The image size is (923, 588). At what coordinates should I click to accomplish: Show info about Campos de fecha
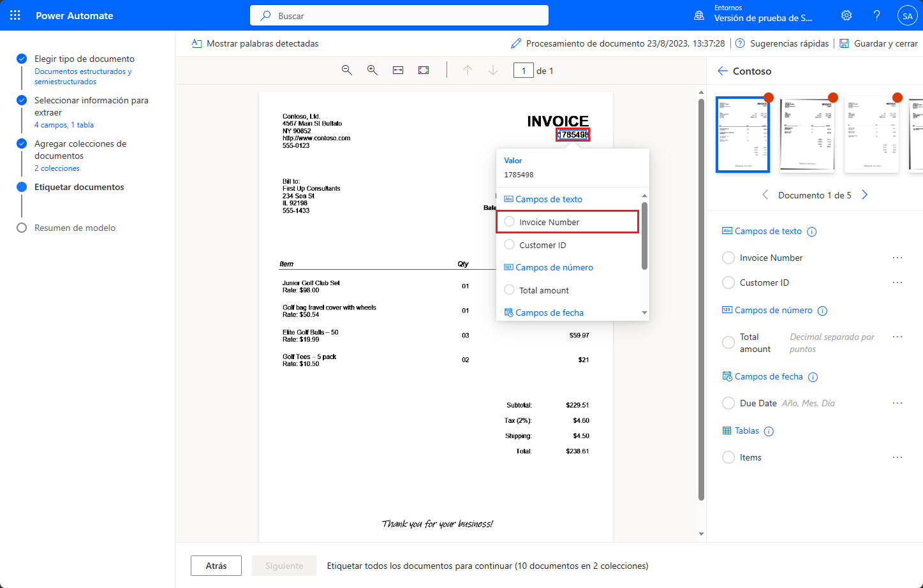(x=813, y=377)
